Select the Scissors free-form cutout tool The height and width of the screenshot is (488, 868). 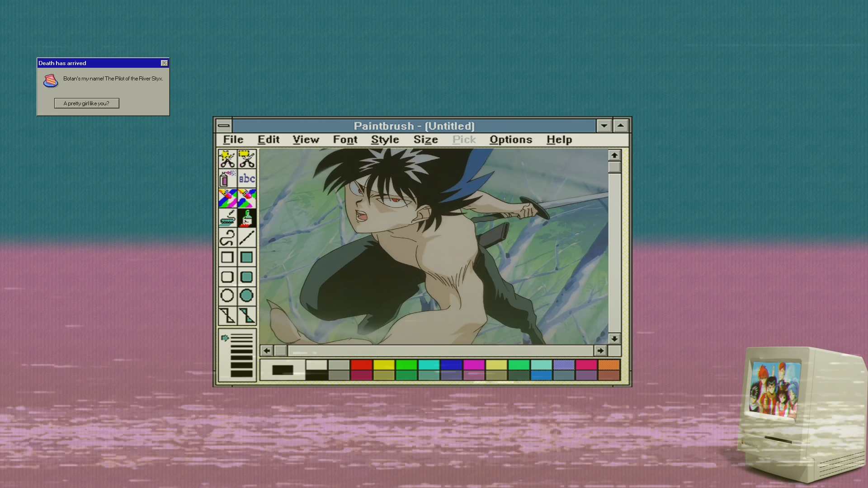point(227,159)
